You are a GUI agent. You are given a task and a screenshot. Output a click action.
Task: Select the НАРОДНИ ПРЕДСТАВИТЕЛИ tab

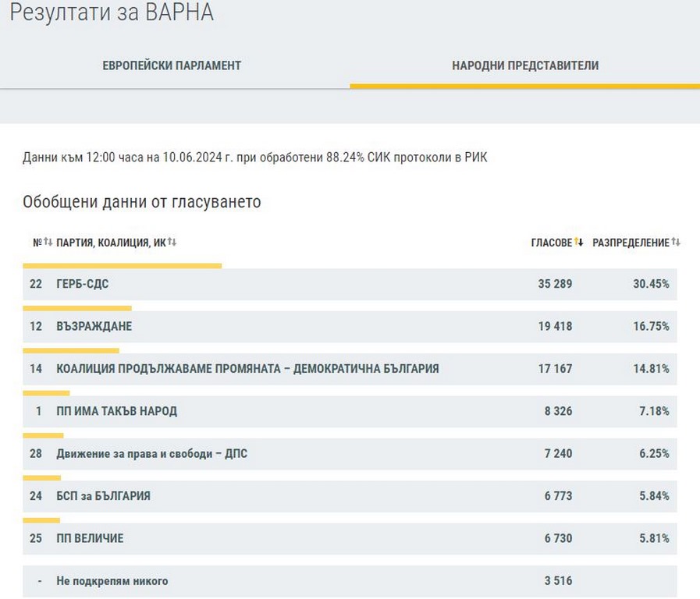(x=524, y=66)
